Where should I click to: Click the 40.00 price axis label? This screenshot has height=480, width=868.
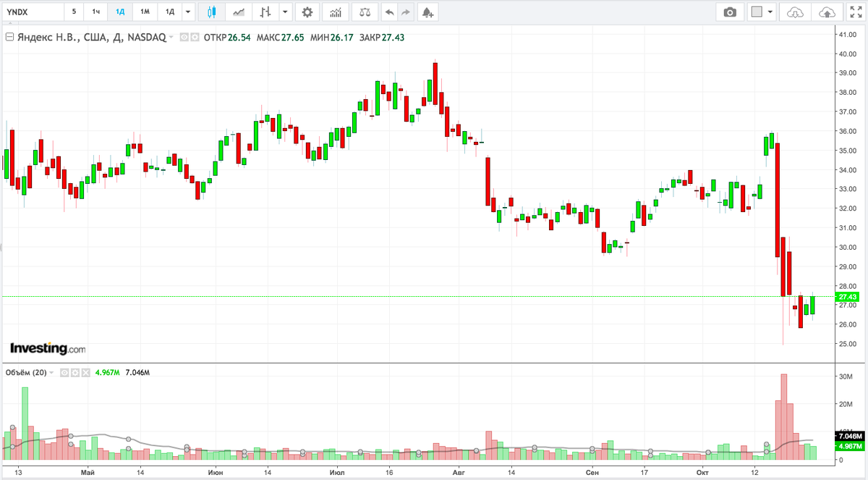[847, 54]
